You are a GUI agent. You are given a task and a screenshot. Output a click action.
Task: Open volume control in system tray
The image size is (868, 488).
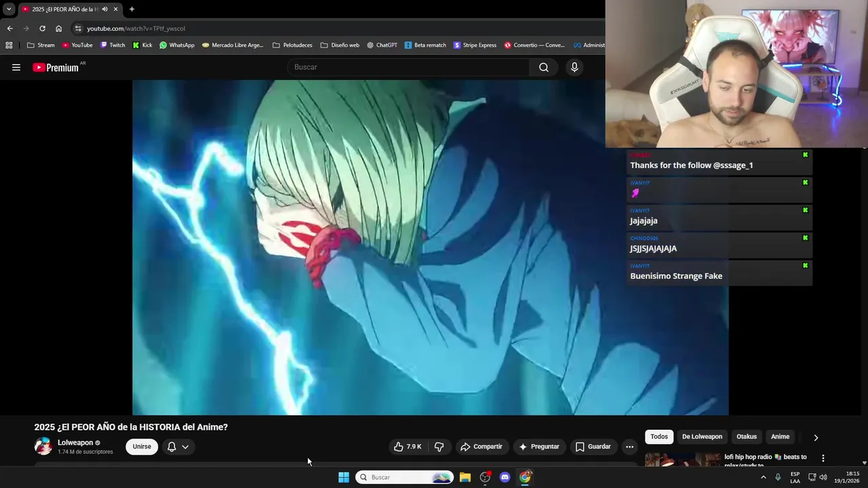point(823,477)
